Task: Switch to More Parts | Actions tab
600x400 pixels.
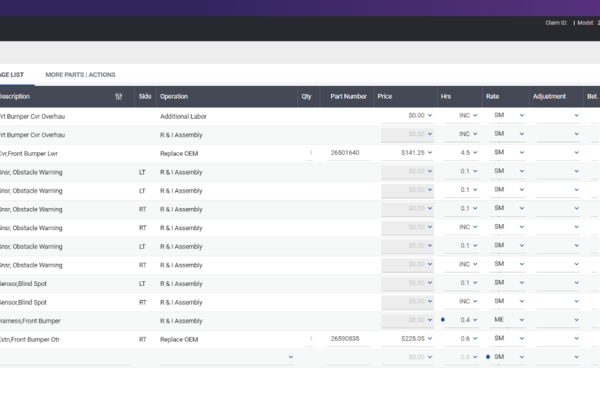Action: pyautogui.click(x=80, y=75)
